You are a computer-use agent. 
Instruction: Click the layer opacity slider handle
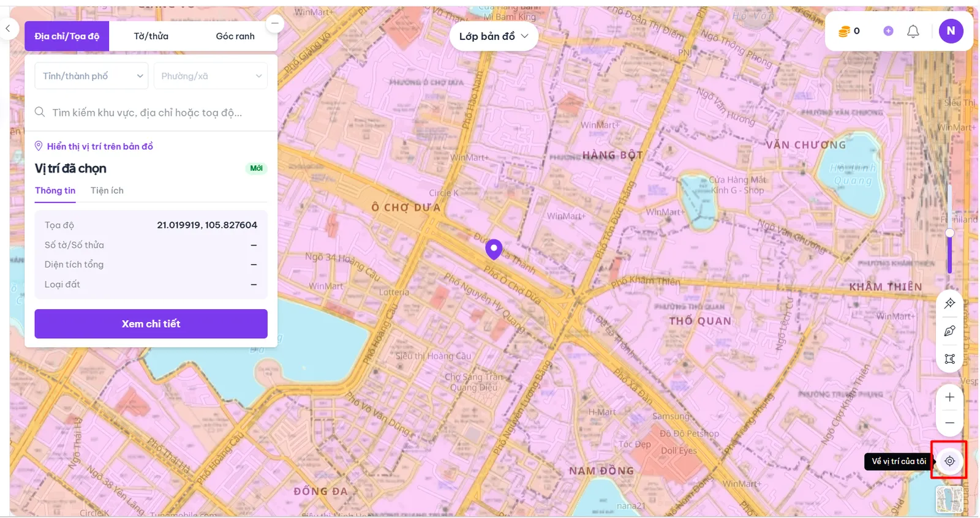tap(949, 233)
